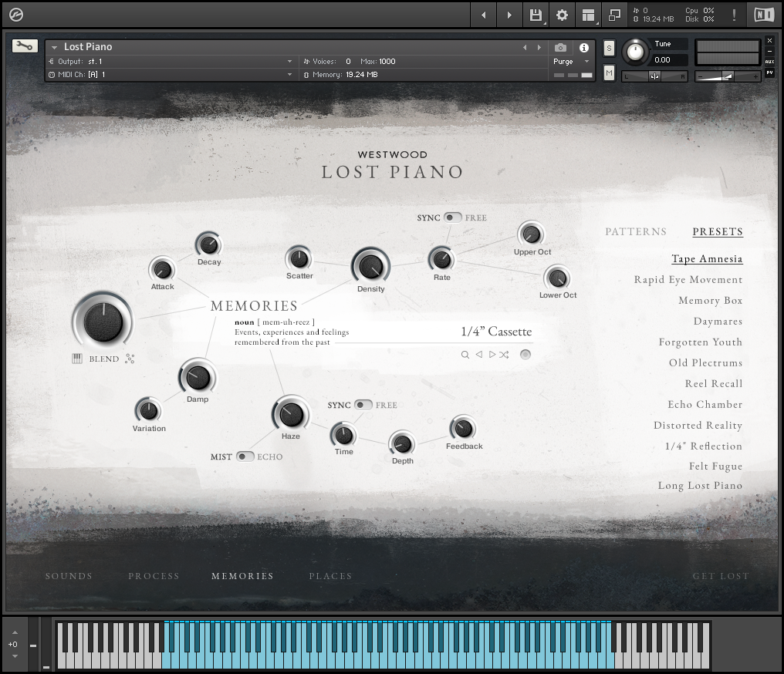Mute the instrument with M button
This screenshot has width=784, height=674.
coord(609,73)
